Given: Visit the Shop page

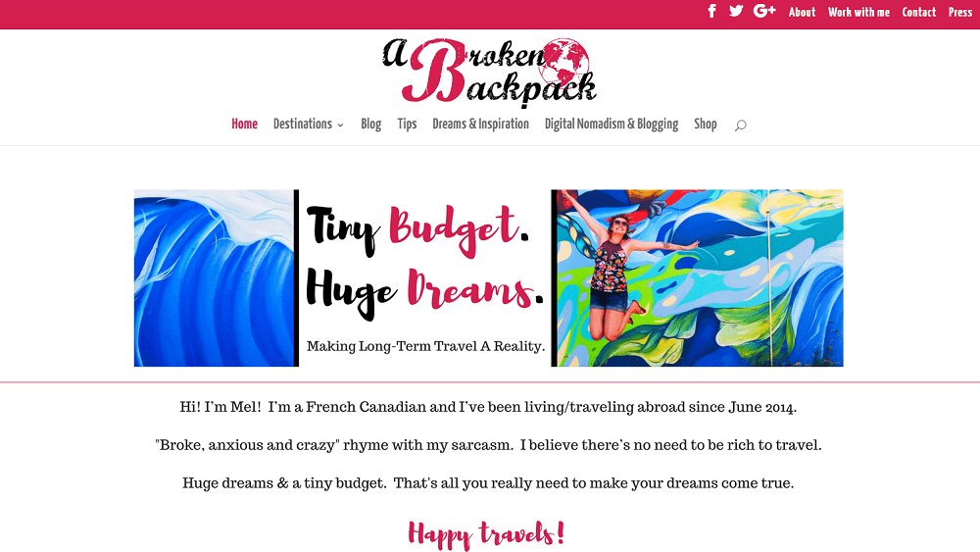Looking at the screenshot, I should coord(705,124).
